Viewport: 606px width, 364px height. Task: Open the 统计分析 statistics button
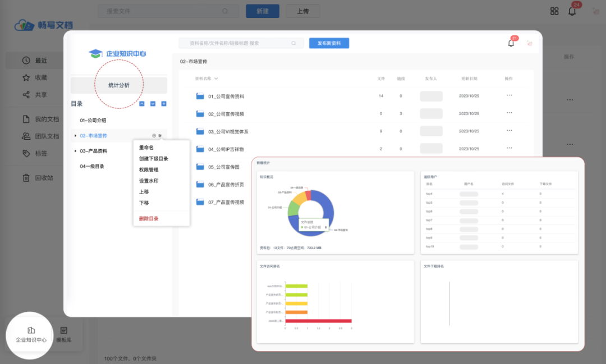coord(118,85)
